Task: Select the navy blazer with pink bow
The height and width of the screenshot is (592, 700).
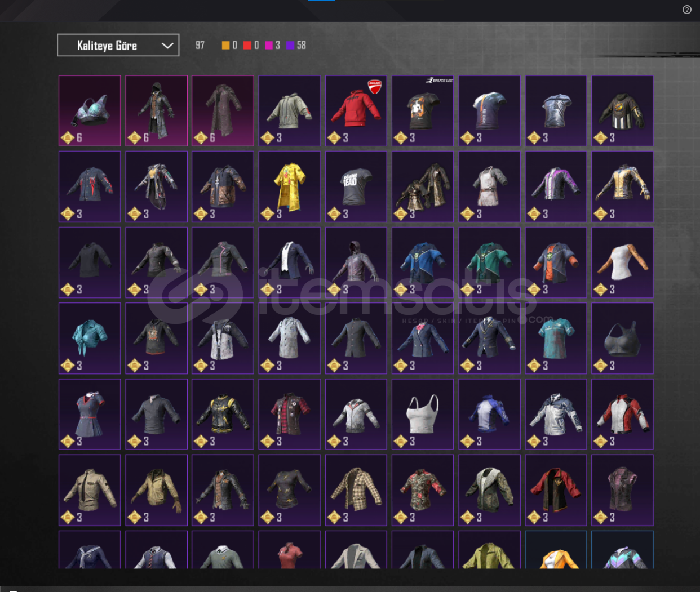Action: (423, 339)
